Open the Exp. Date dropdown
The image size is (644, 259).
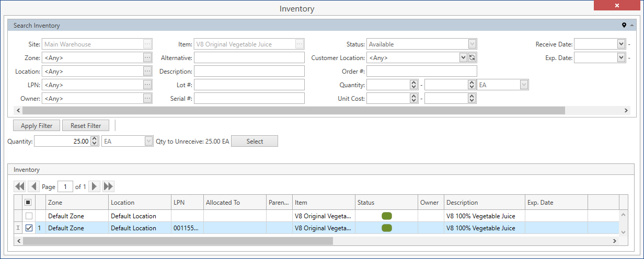coord(621,58)
